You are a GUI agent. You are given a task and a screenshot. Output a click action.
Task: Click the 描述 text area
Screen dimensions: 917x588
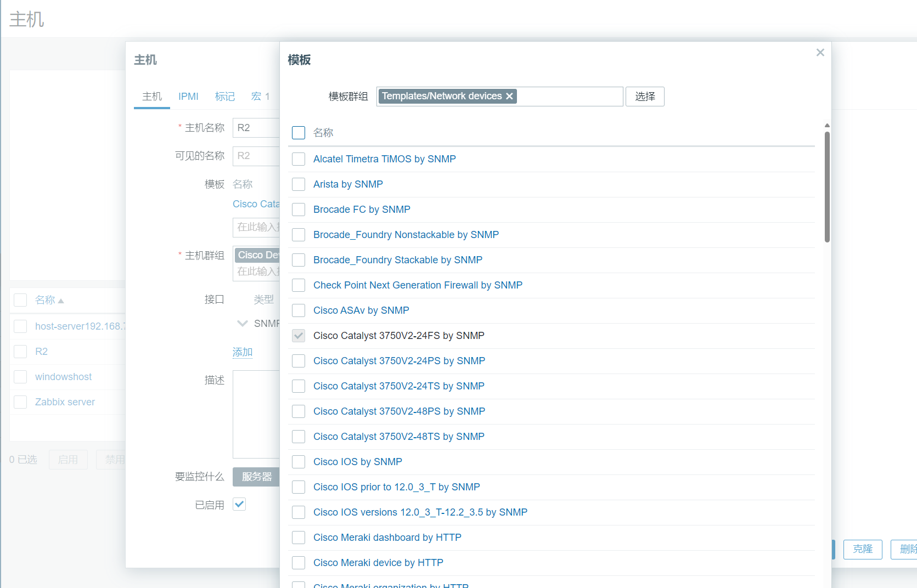pyautogui.click(x=256, y=414)
